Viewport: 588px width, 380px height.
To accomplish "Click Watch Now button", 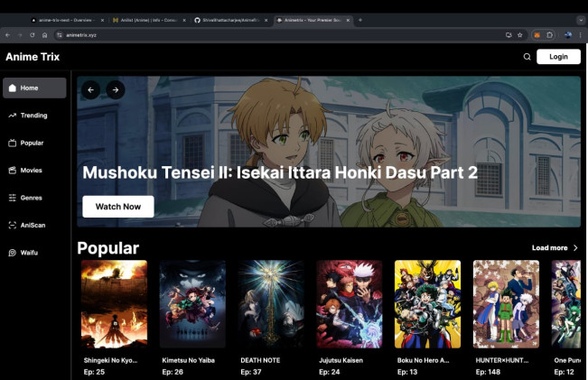I will click(x=118, y=207).
